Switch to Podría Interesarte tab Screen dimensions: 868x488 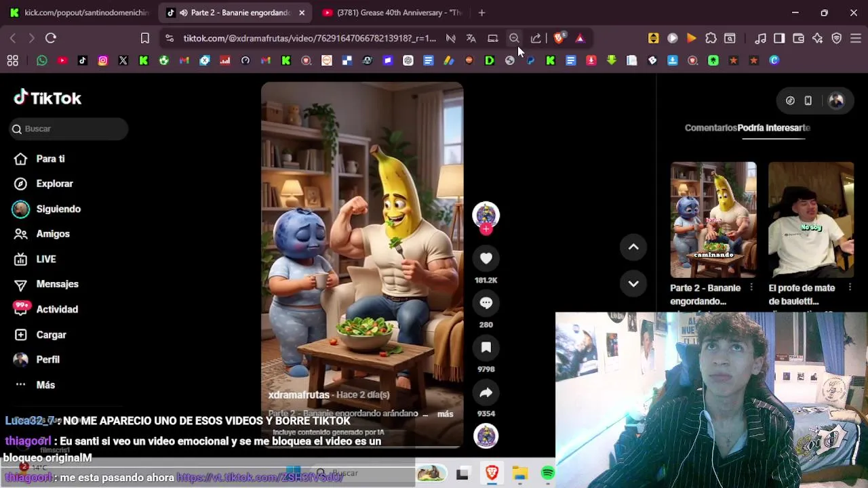pos(774,127)
